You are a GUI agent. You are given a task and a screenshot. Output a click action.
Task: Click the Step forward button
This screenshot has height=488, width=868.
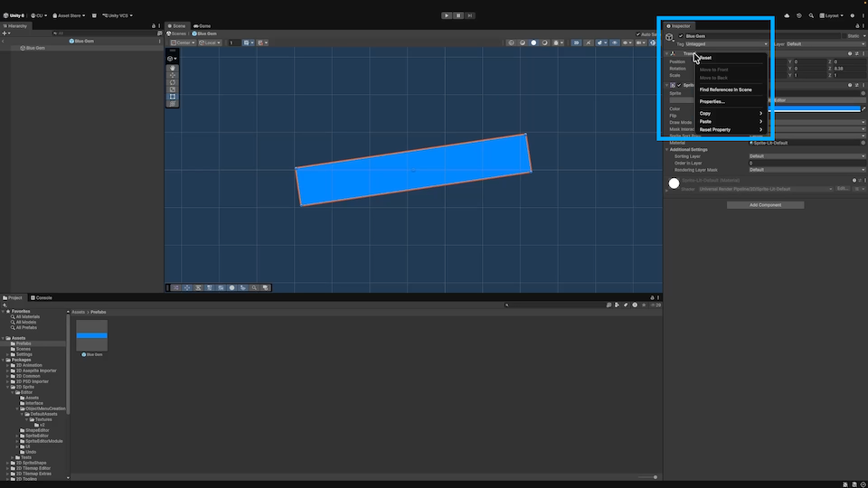[x=470, y=15]
